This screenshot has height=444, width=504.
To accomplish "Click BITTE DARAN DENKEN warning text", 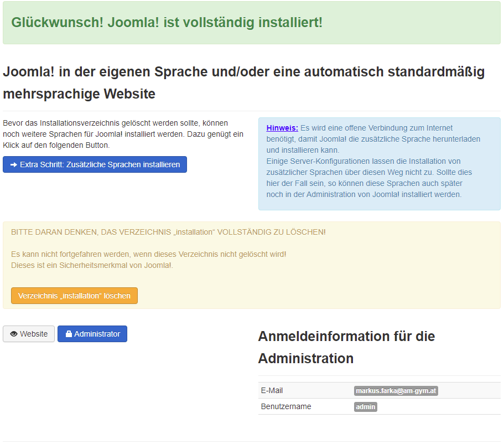I will coord(168,233).
